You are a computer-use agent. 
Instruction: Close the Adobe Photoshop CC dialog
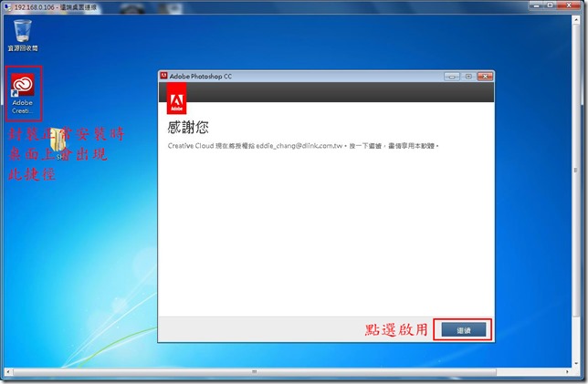click(x=485, y=77)
